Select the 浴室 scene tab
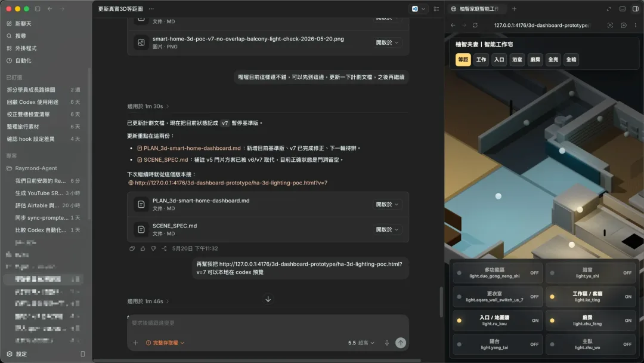The width and height of the screenshot is (644, 363). (517, 60)
